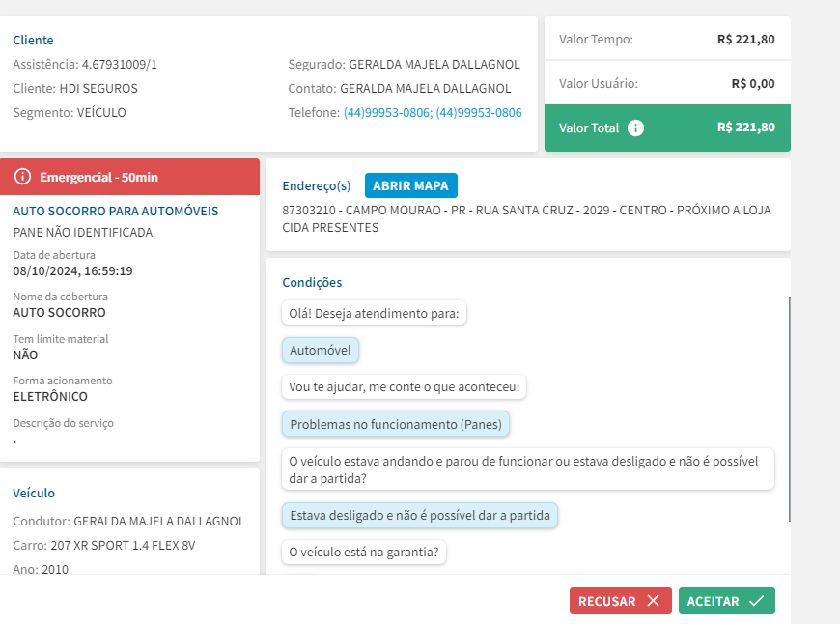Select the green Valor Total row
The height and width of the screenshot is (624, 840).
pos(667,128)
